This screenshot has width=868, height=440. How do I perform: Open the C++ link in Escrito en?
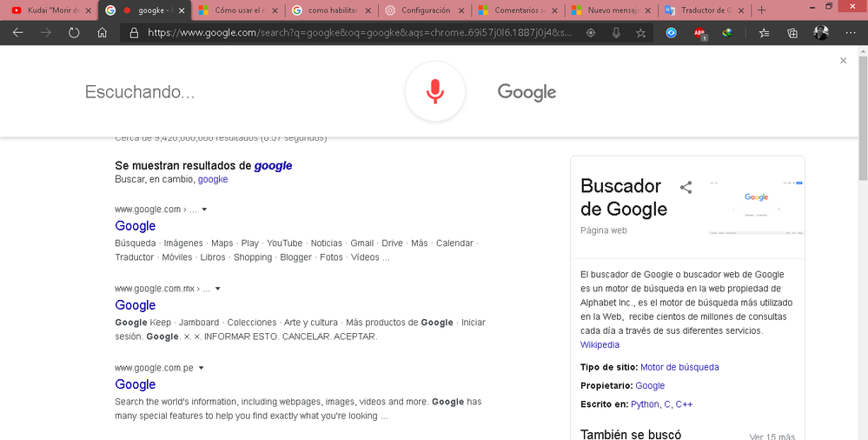click(x=684, y=404)
